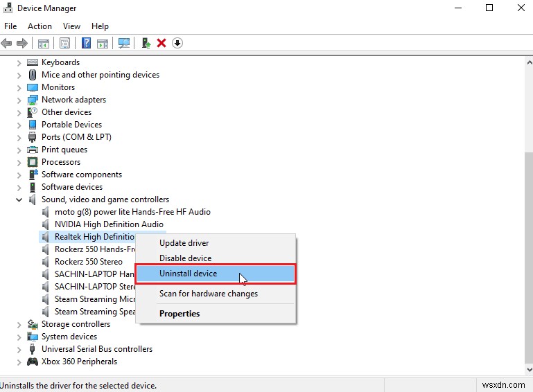Open the Action menu
Viewport: 533px width, 392px height.
tap(40, 26)
